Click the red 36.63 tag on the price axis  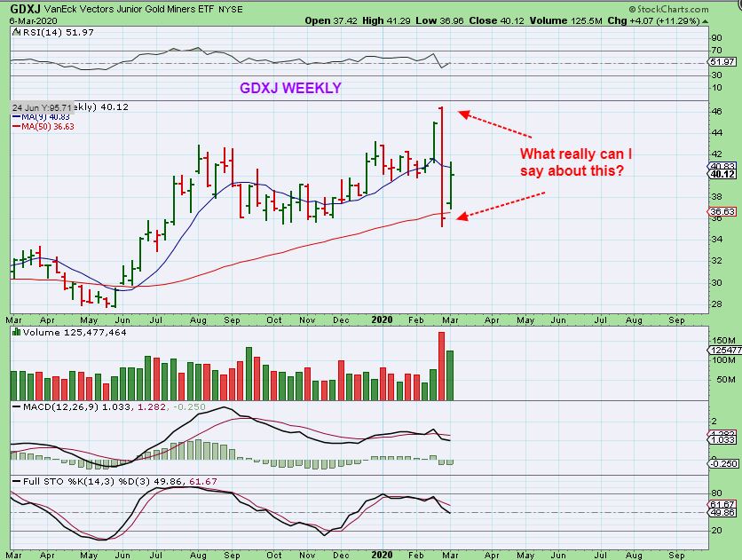click(722, 211)
